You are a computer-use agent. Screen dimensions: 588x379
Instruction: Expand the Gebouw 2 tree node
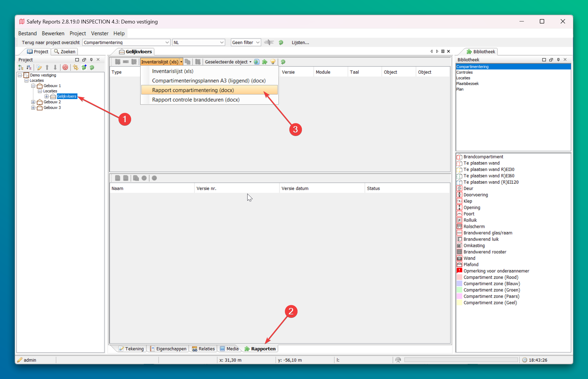point(33,102)
